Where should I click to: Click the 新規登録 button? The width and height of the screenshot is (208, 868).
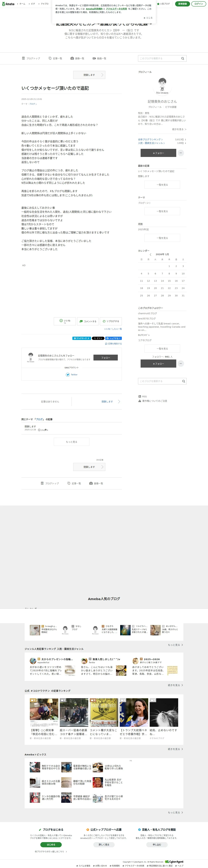[x=182, y=4]
